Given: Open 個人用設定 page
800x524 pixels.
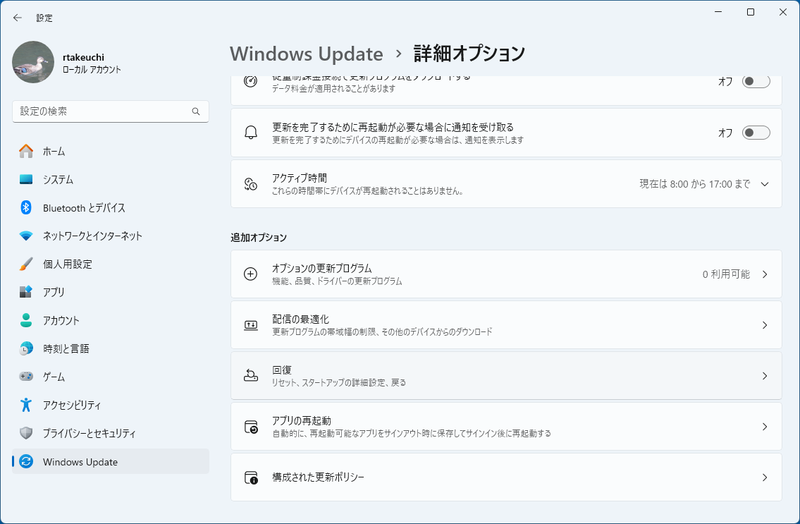Looking at the screenshot, I should (110, 264).
